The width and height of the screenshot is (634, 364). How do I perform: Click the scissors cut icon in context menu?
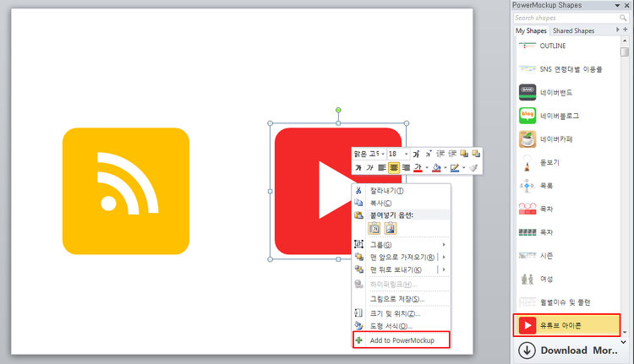click(358, 190)
